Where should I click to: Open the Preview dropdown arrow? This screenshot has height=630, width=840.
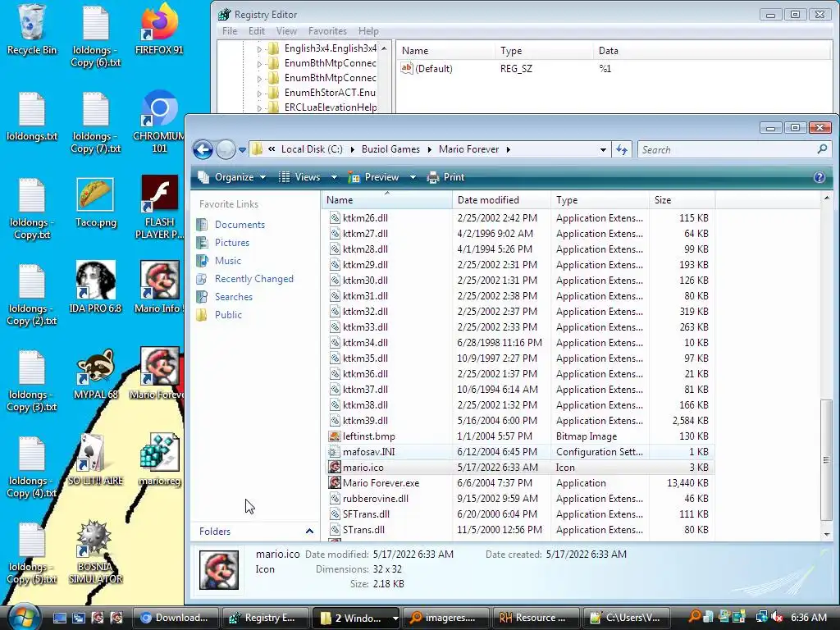tap(413, 177)
